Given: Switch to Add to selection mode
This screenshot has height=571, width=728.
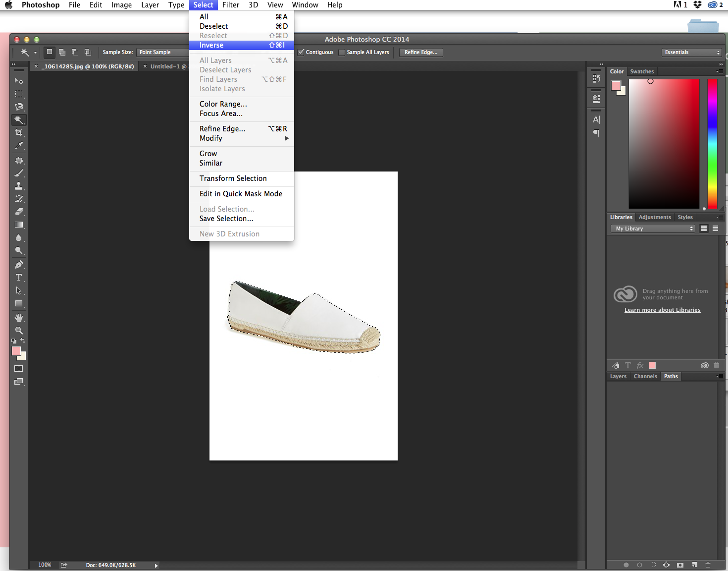Looking at the screenshot, I should pyautogui.click(x=62, y=52).
